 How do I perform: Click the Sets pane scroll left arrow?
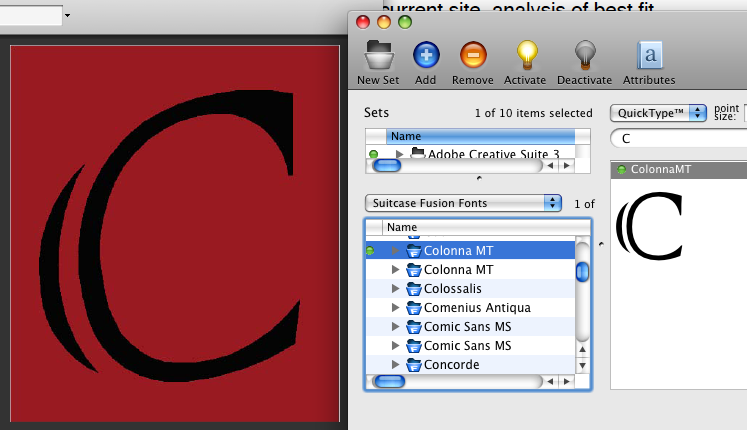550,166
